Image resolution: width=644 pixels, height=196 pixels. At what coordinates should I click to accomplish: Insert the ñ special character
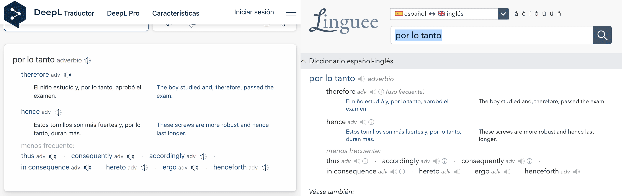point(559,13)
